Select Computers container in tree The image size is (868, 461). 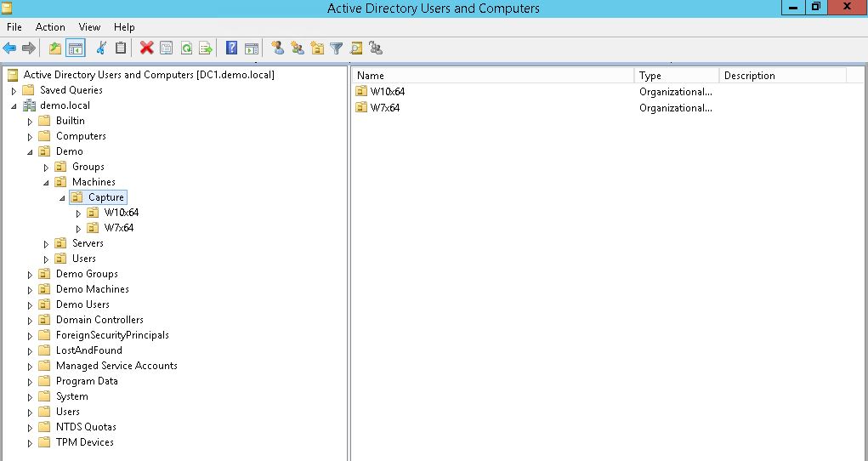(81, 136)
